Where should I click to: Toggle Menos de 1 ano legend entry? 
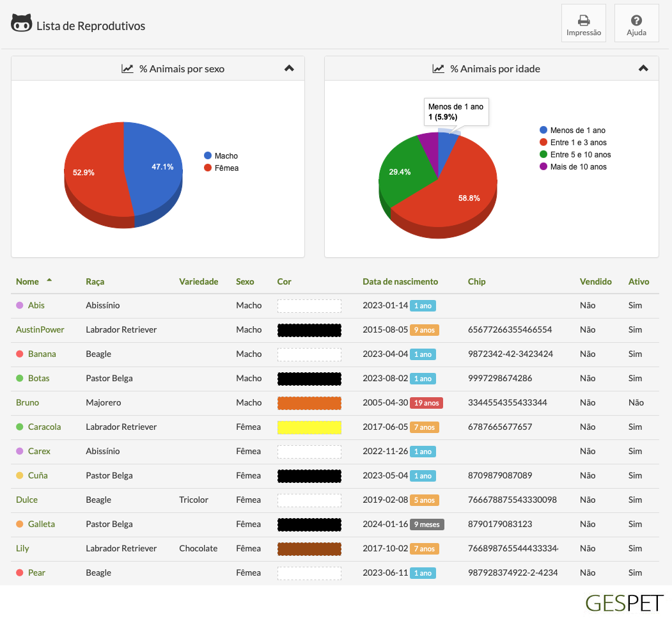[572, 130]
